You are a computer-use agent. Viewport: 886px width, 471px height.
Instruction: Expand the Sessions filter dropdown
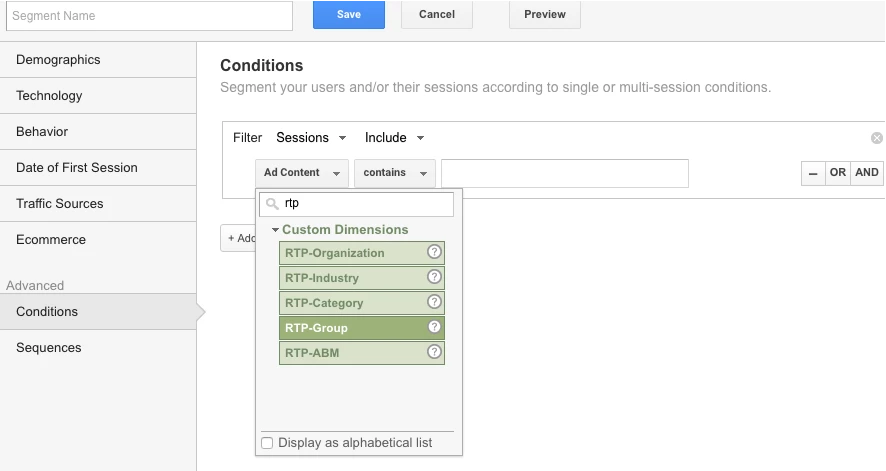[x=312, y=138]
